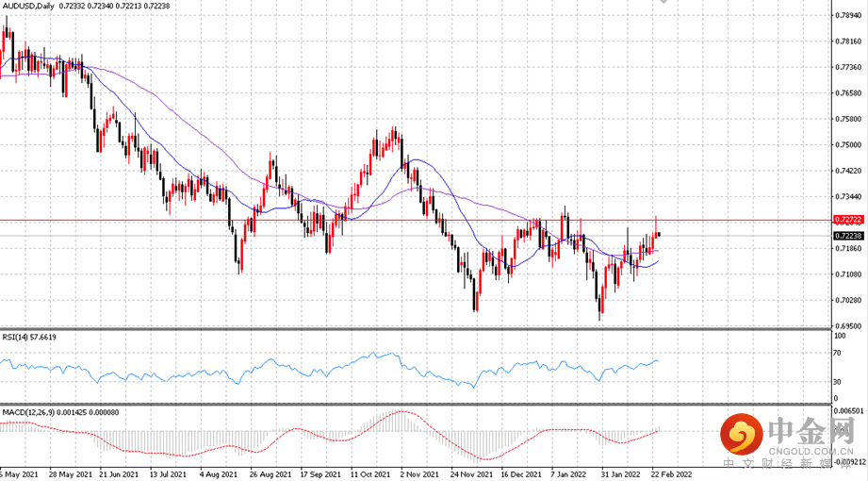Click the 0.78940 price axis label
The width and height of the screenshot is (868, 481).
tap(848, 15)
